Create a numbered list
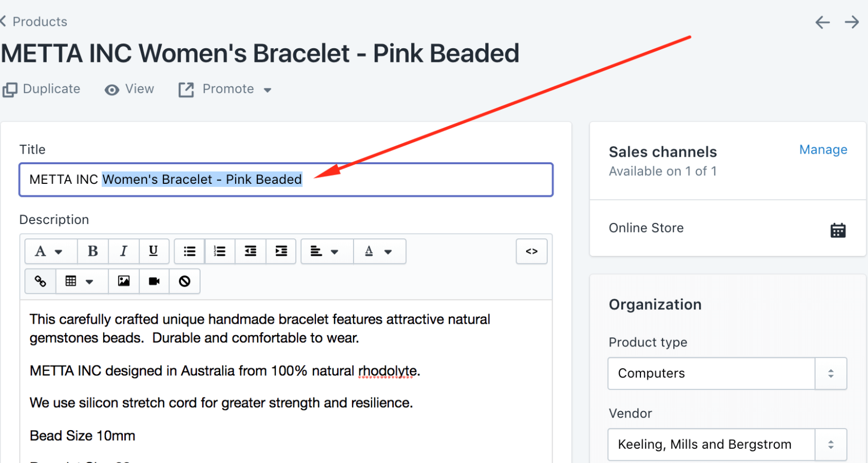The height and width of the screenshot is (463, 868). click(x=220, y=251)
